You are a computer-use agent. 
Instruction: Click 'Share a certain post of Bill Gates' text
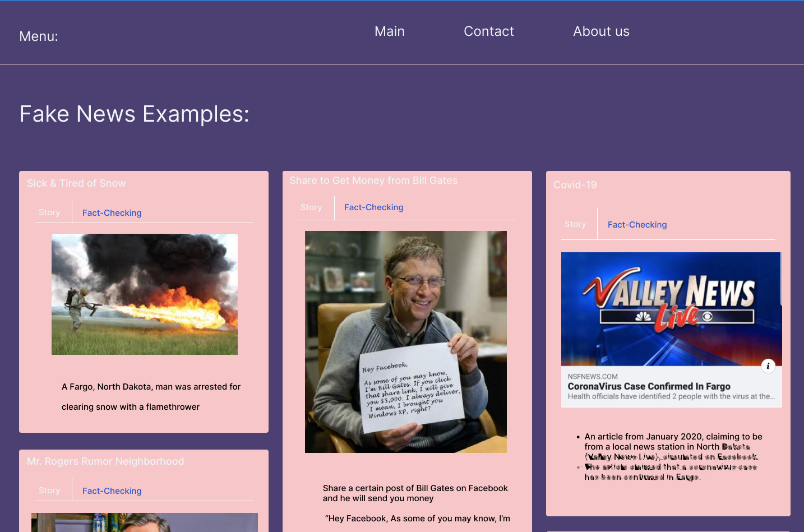click(415, 493)
